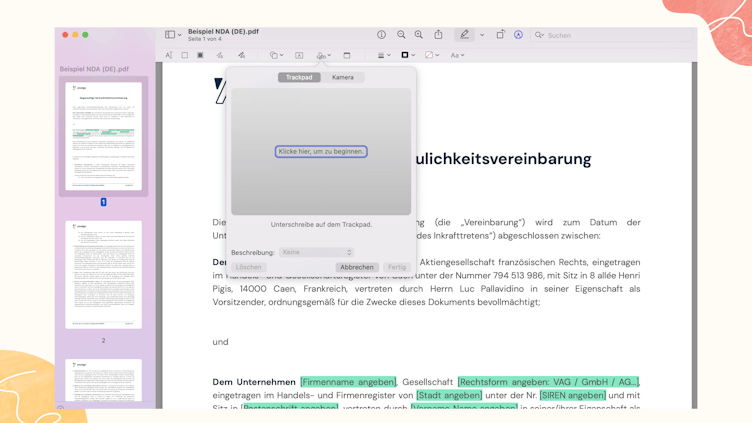Select the text selection tool
752x423 pixels.
[169, 55]
